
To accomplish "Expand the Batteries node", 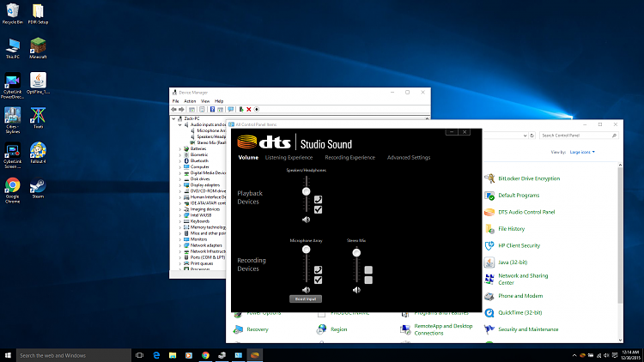I will click(180, 149).
